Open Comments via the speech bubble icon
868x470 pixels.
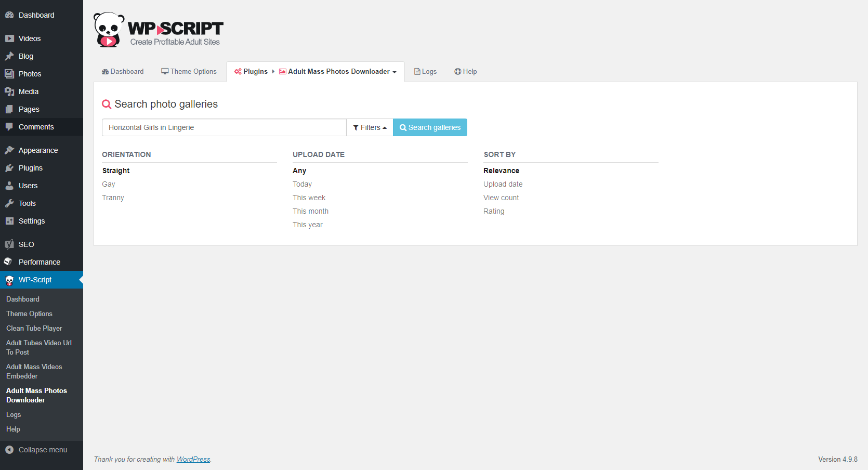point(9,127)
